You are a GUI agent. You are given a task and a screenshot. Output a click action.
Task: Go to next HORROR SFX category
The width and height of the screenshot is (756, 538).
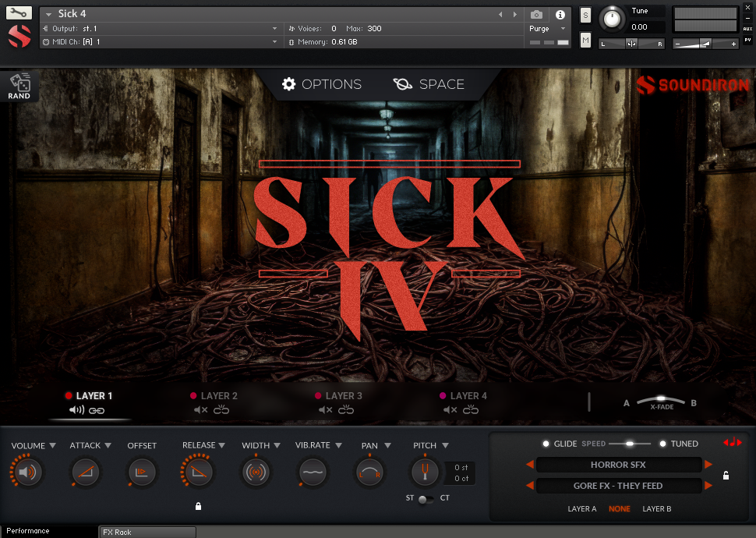pyautogui.click(x=708, y=464)
